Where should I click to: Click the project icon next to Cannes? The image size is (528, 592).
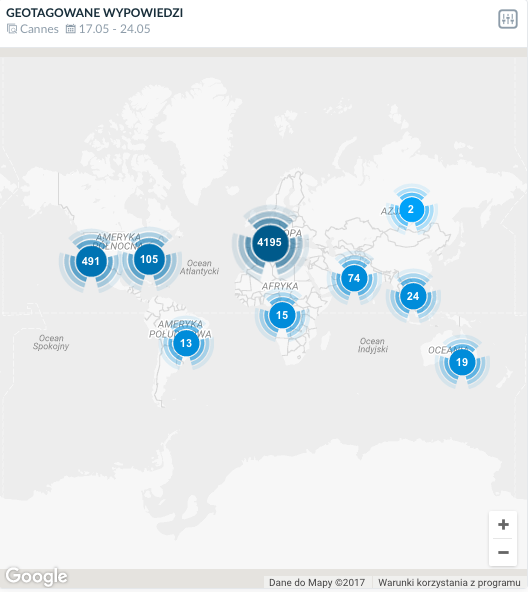[x=12, y=29]
